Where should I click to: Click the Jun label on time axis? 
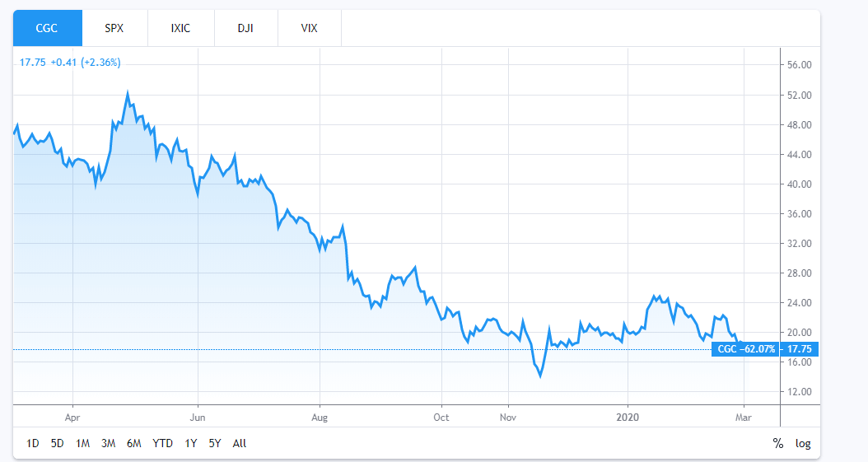[198, 418]
